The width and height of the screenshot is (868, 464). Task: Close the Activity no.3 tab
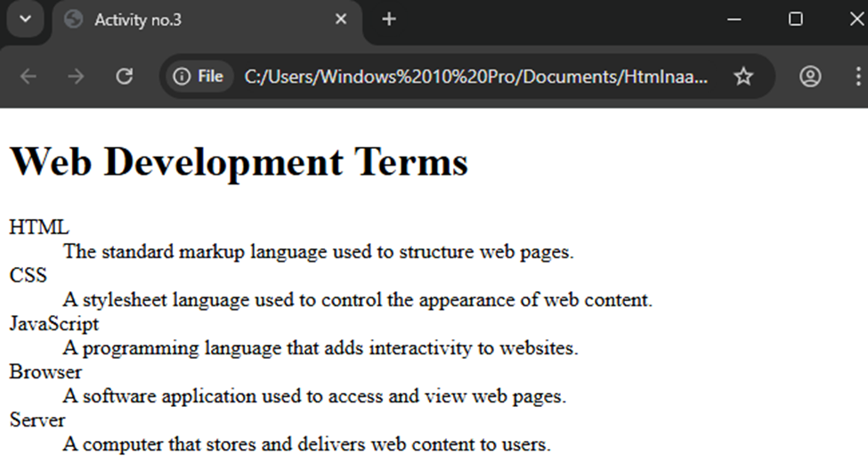[x=340, y=20]
